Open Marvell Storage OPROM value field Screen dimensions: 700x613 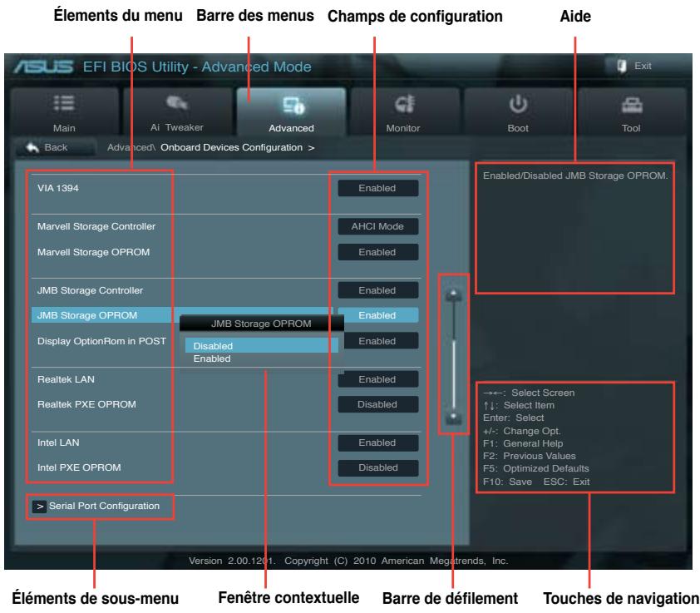click(x=378, y=253)
